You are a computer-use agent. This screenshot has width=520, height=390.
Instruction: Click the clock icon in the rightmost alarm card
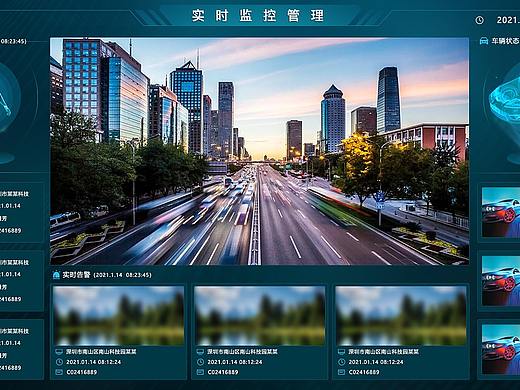pos(341,362)
